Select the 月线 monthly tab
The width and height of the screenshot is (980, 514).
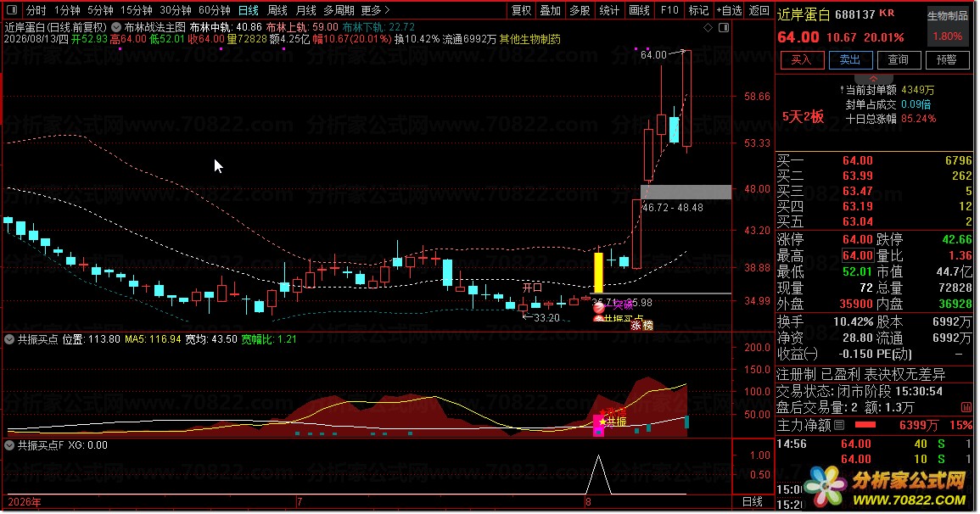click(x=305, y=10)
